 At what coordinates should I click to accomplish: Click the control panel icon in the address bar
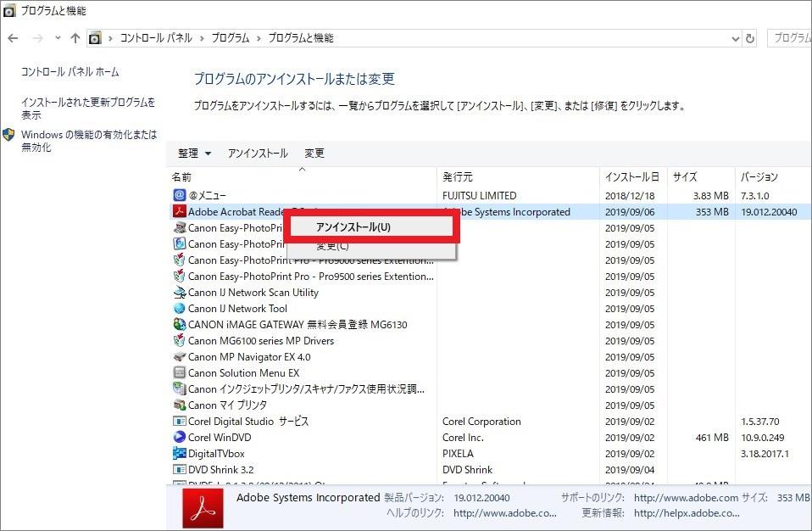tap(95, 38)
